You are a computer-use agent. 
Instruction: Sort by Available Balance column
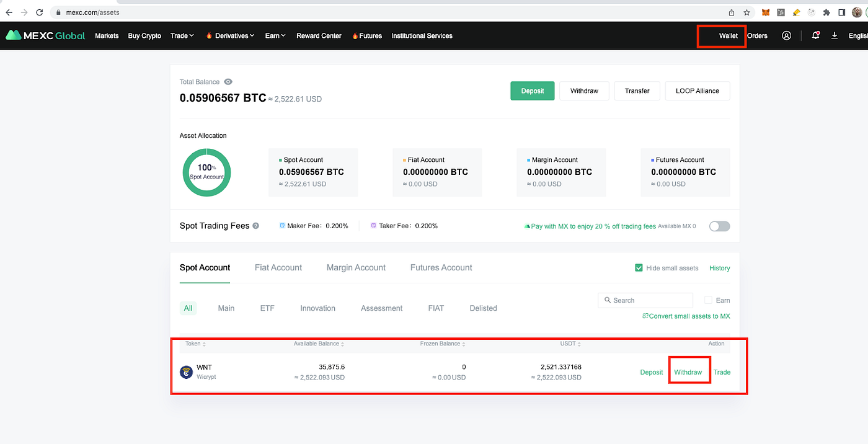point(319,344)
